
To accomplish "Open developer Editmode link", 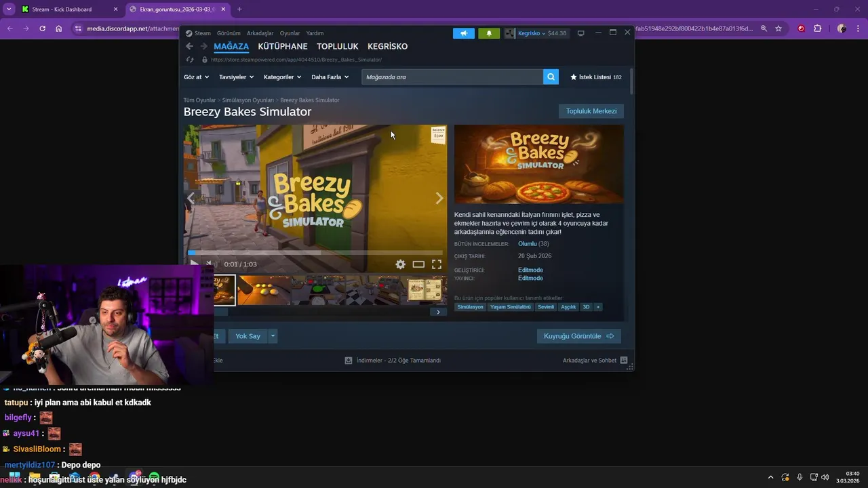I will [530, 270].
